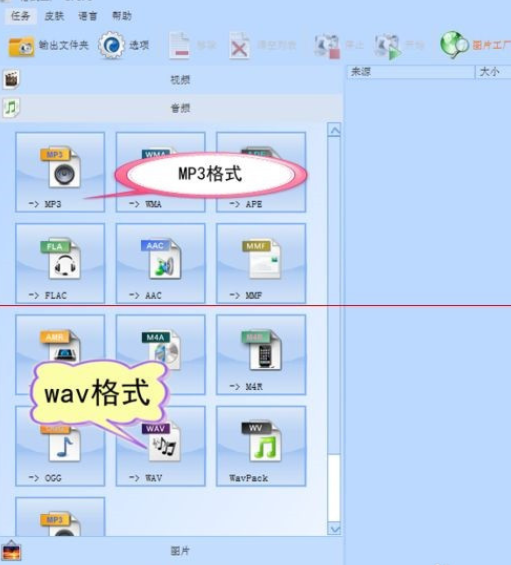Select the M4A conversion tile
511x565 pixels.
pos(160,355)
